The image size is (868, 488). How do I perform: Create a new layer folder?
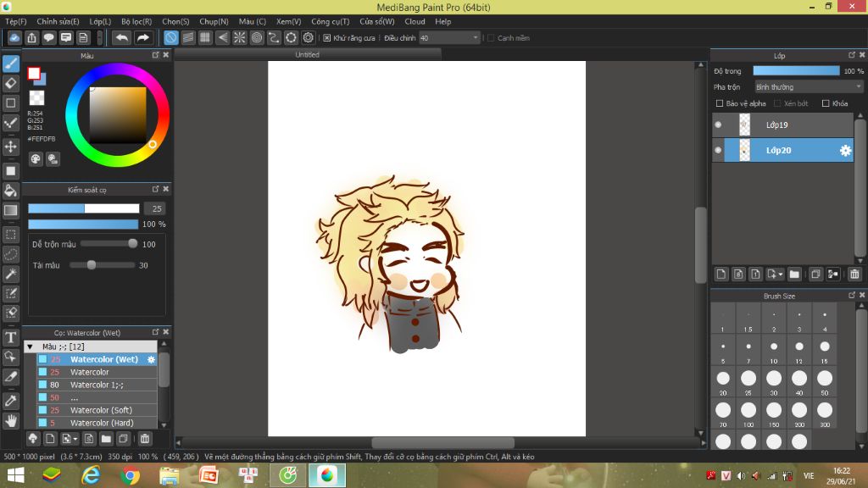coord(794,274)
